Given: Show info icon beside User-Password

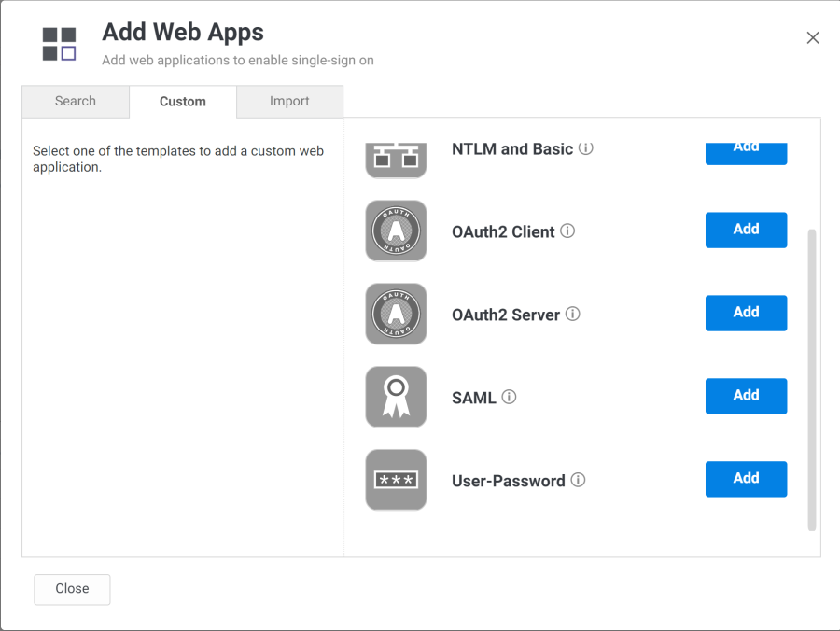Looking at the screenshot, I should click(578, 480).
